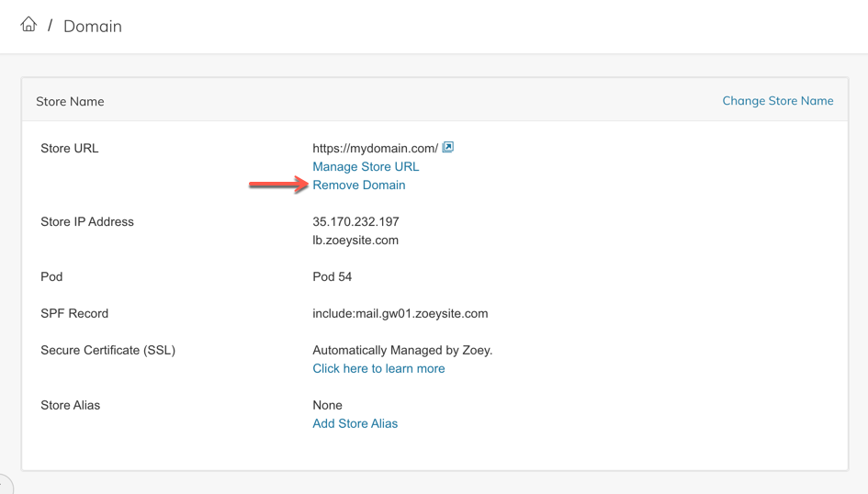The height and width of the screenshot is (494, 868).
Task: Click the Store Alias 'None' value
Action: coord(327,406)
